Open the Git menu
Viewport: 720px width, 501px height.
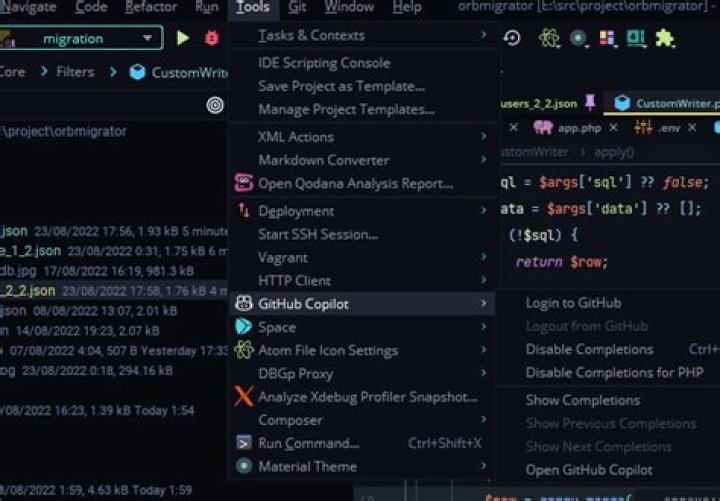(x=298, y=7)
